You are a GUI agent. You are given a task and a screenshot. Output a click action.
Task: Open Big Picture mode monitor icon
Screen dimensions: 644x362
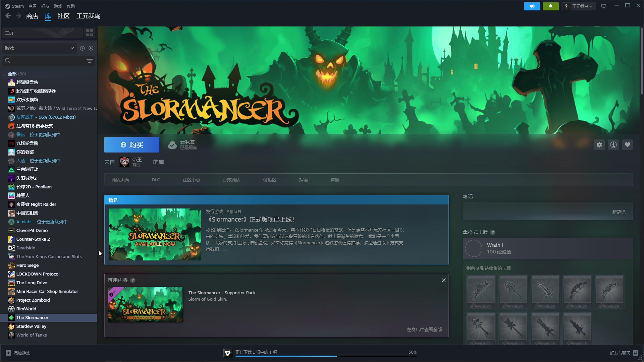tap(604, 6)
